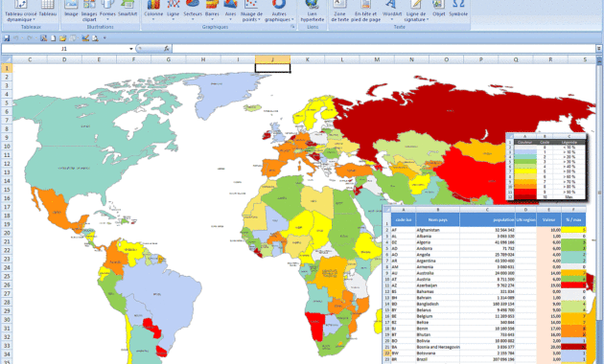Open the Secteurs pie chart menu
This screenshot has width=604, height=364.
[x=193, y=10]
